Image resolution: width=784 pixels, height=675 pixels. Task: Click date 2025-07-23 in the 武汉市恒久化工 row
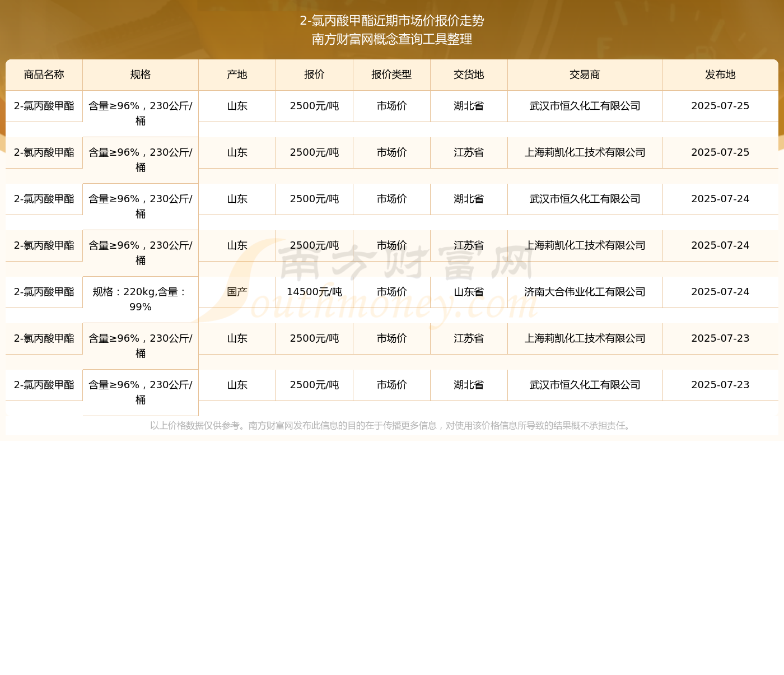pyautogui.click(x=720, y=385)
